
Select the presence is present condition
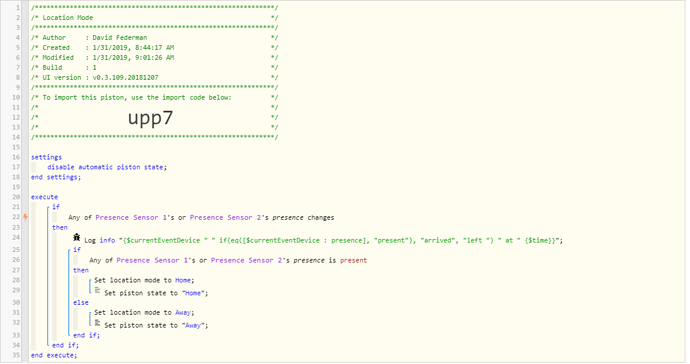coord(228,260)
